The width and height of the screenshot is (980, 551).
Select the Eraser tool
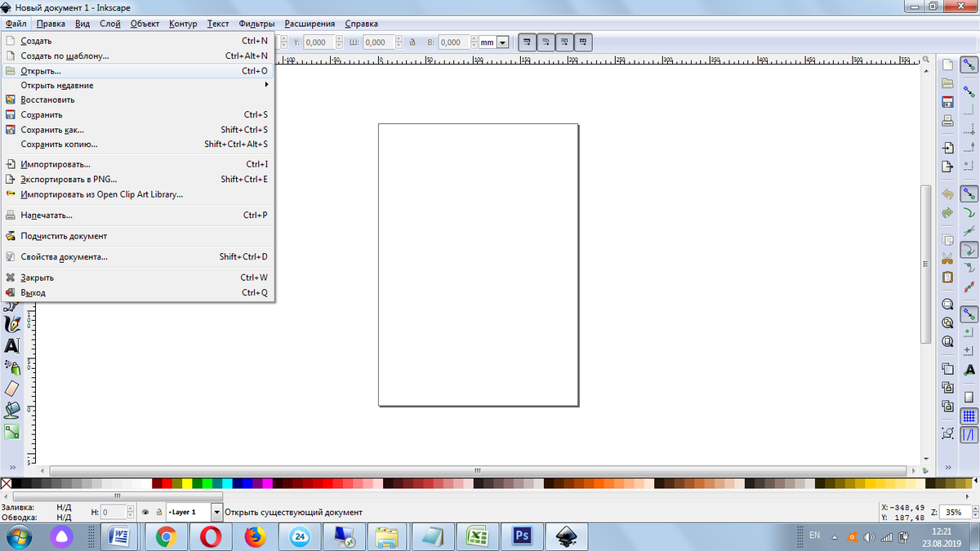11,389
